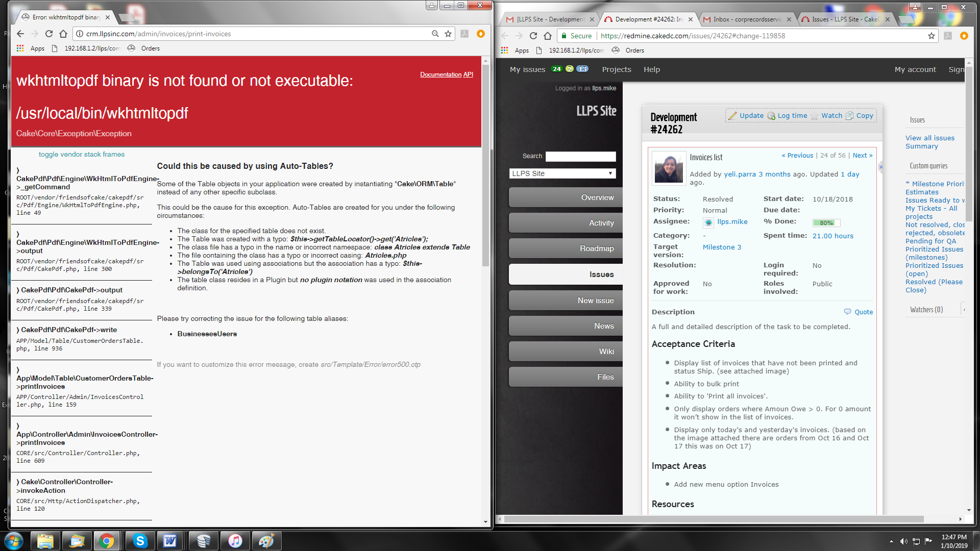Screen dimensions: 980x551
Task: Click the Watch star icon
Action: pyautogui.click(x=815, y=116)
